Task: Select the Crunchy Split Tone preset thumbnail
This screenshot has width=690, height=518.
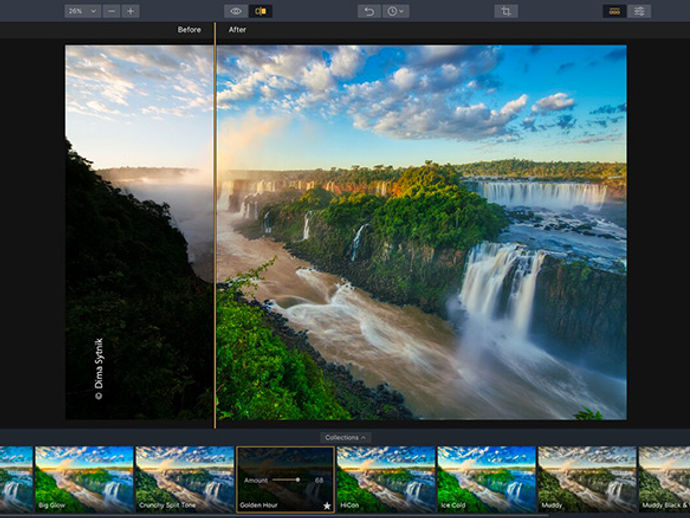Action: [184, 479]
